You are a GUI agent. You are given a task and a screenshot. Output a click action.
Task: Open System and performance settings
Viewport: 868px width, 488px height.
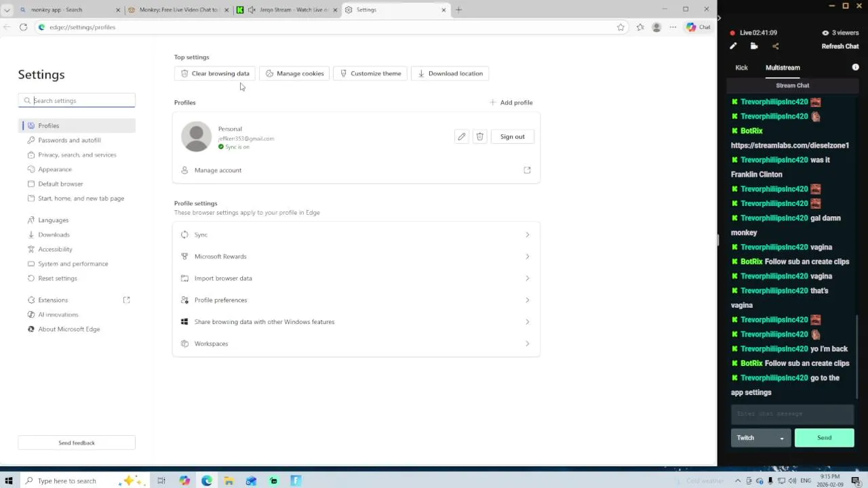point(77,264)
